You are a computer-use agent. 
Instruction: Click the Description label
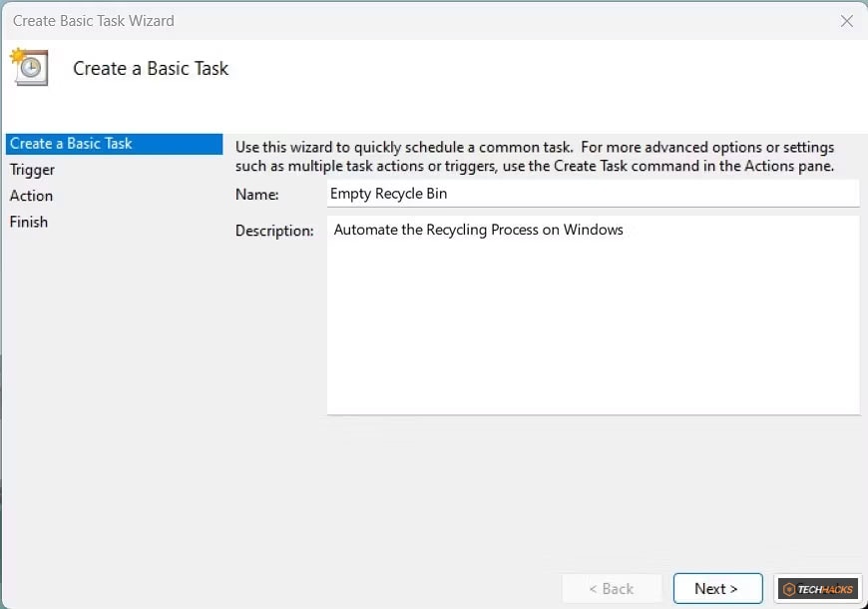(275, 231)
